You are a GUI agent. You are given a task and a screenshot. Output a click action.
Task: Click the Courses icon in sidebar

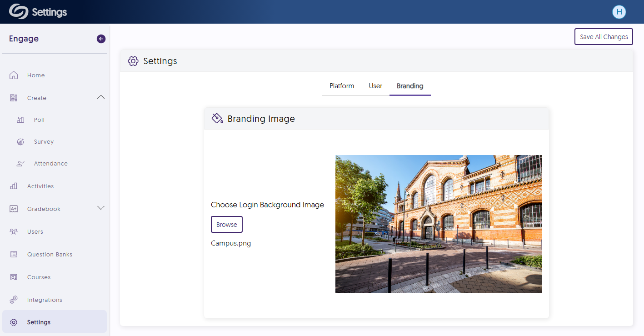click(x=14, y=277)
